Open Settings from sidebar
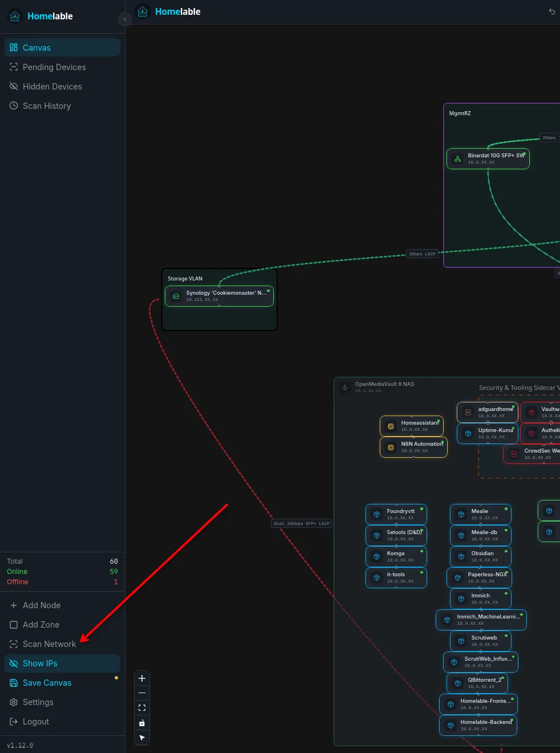The width and height of the screenshot is (560, 753). 62,702
